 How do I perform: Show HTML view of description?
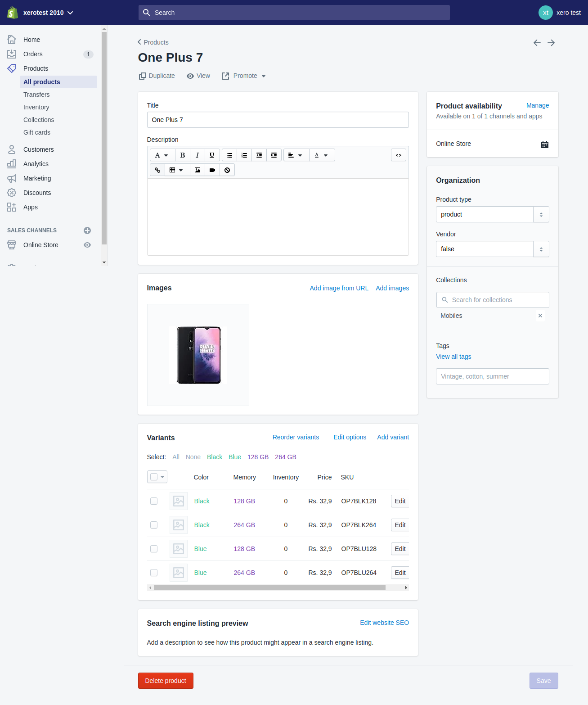pos(399,155)
